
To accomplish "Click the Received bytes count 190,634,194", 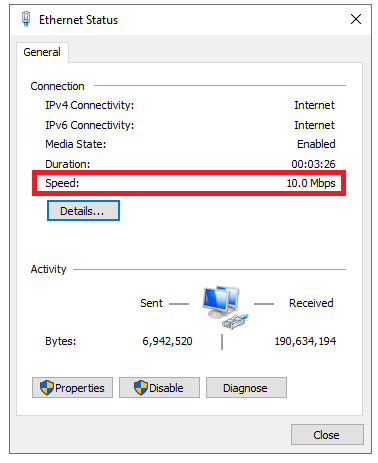I will pos(305,341).
